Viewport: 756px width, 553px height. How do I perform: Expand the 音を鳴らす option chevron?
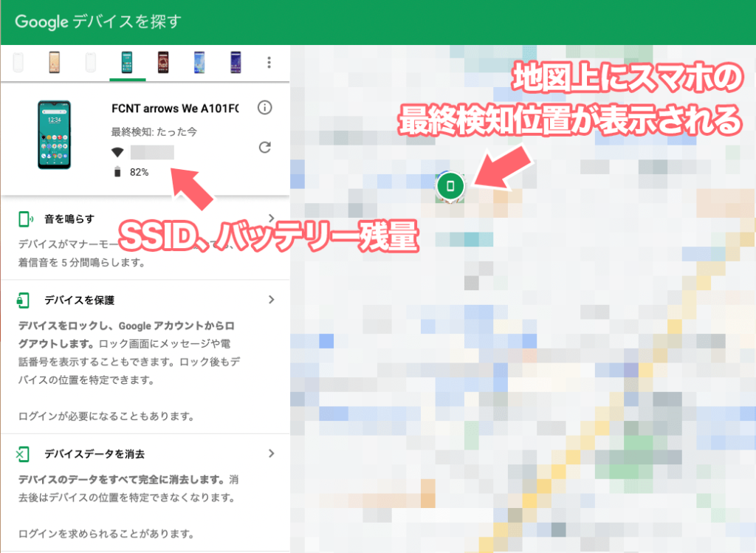tap(272, 218)
